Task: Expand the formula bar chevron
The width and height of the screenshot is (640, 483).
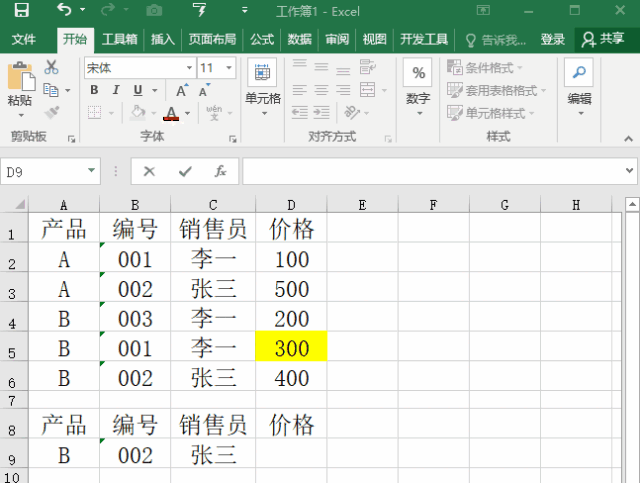Action: coord(629,171)
